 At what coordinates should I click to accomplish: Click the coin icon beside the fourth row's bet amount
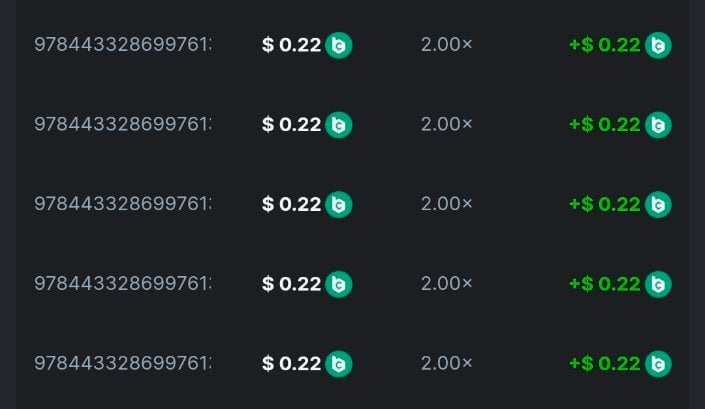pos(339,284)
